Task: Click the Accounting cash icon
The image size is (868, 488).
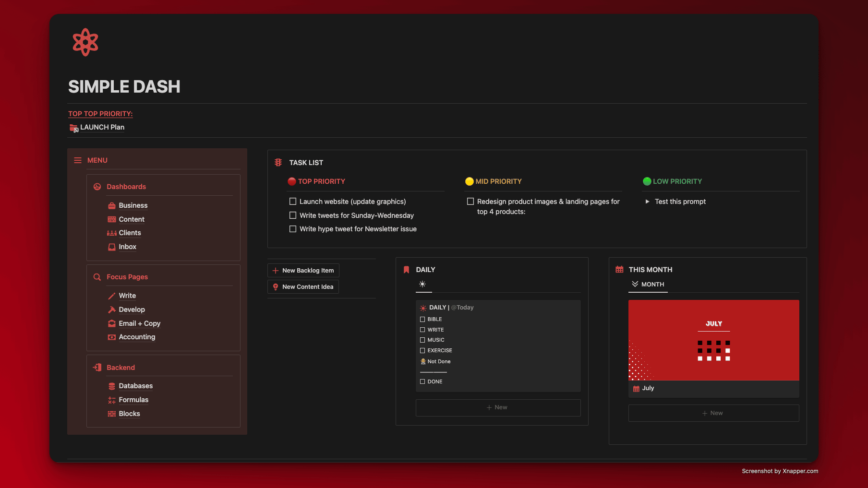Action: pos(112,337)
